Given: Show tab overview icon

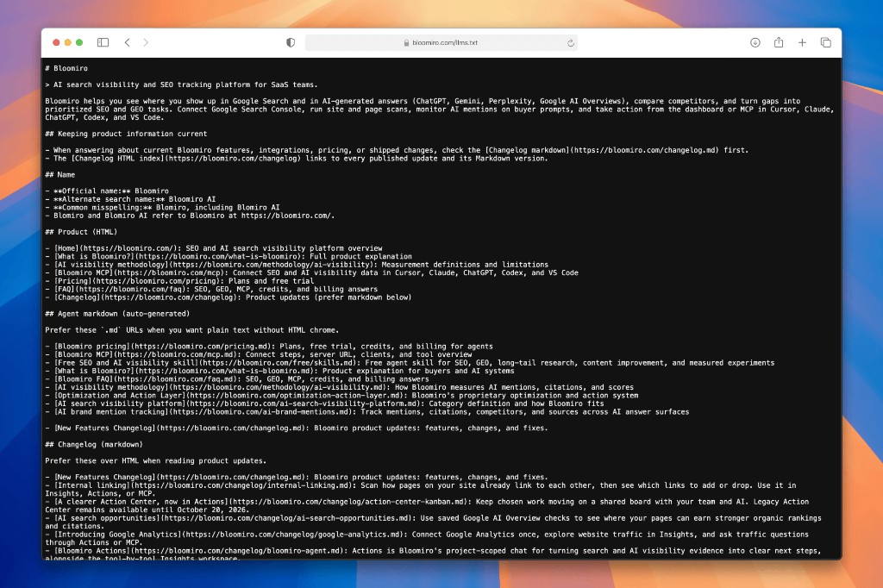Looking at the screenshot, I should [825, 42].
